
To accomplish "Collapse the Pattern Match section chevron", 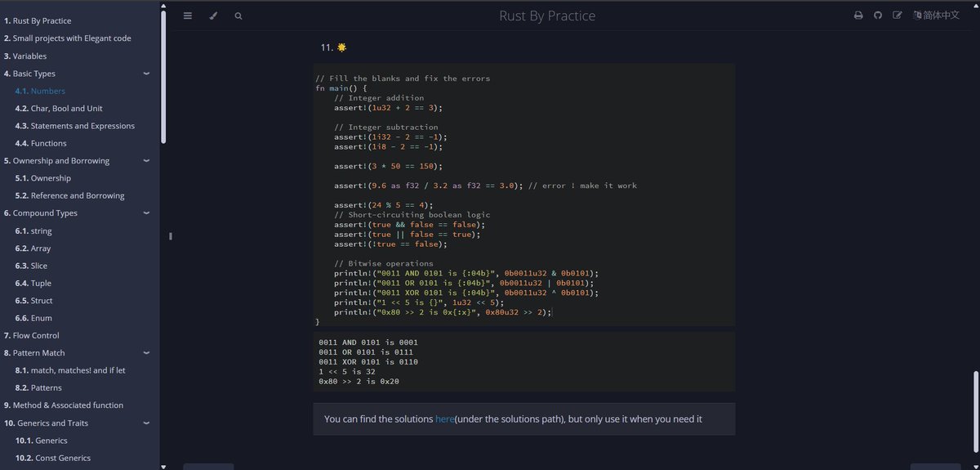I will pyautogui.click(x=146, y=353).
